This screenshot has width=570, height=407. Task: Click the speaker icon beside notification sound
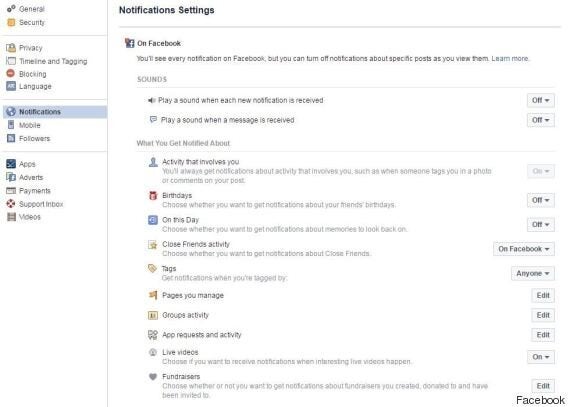(x=152, y=100)
